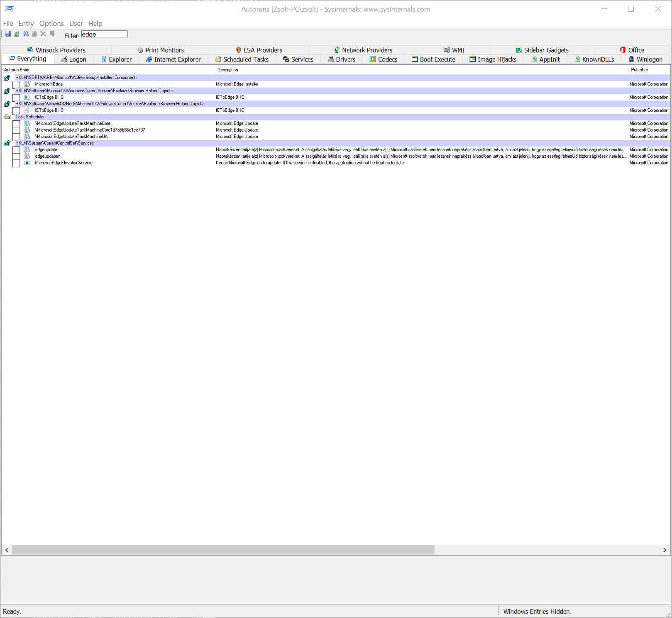Screen dimensions: 672x618
Task: Click the Delete X toolbar icon
Action: coord(43,34)
